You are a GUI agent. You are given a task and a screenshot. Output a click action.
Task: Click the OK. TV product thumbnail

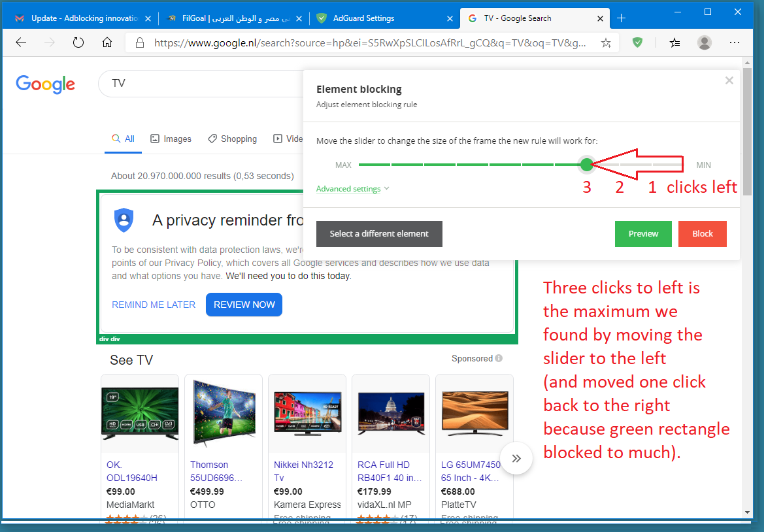tap(140, 413)
